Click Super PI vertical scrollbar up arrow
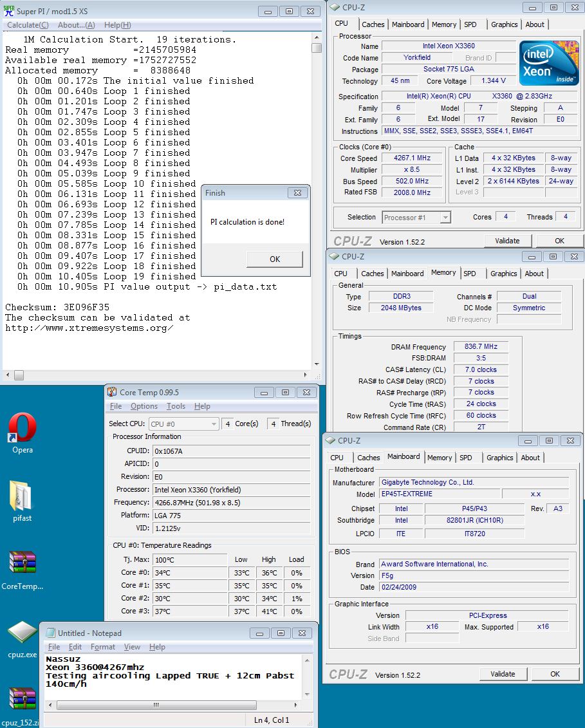 click(317, 37)
